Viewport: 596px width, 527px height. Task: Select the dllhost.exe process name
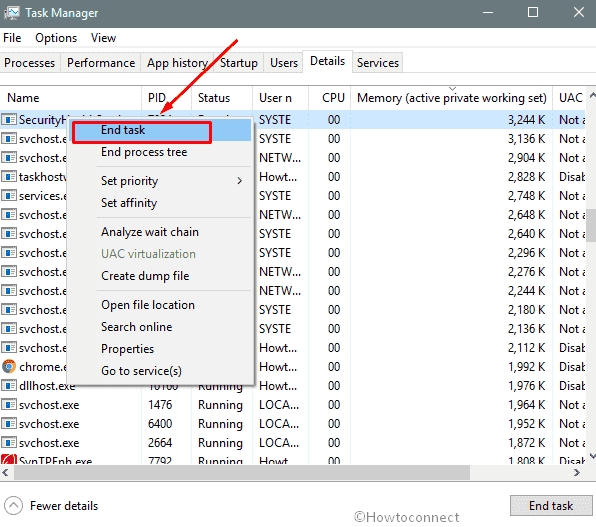tap(47, 386)
